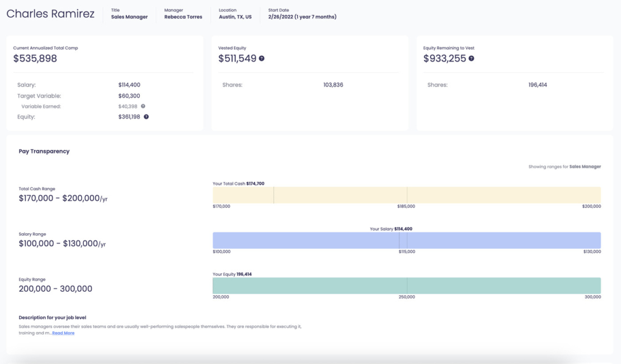Image resolution: width=621 pixels, height=364 pixels.
Task: Click the Equity Remaining to Vest question-mark icon
Action: pyautogui.click(x=471, y=58)
